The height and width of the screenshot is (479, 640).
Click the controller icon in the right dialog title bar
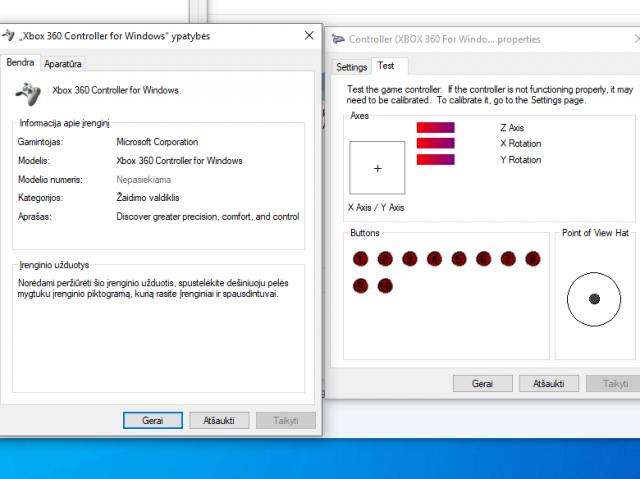tap(338, 40)
